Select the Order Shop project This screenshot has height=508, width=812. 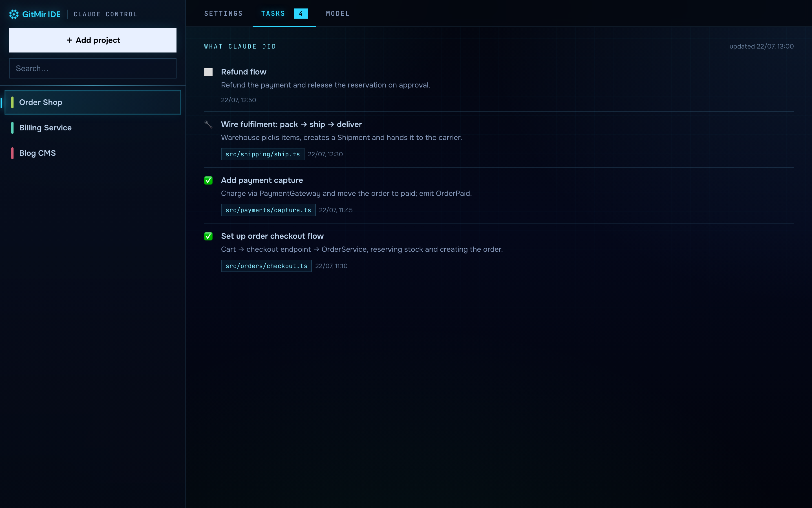pyautogui.click(x=92, y=102)
